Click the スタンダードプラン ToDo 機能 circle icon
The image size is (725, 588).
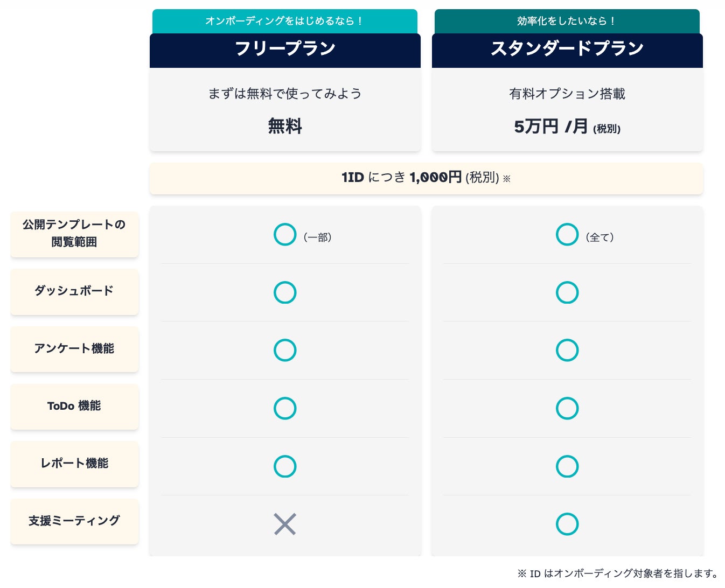pyautogui.click(x=567, y=408)
